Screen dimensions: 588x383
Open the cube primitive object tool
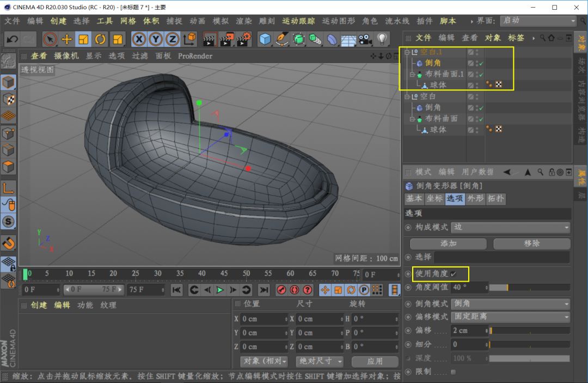tap(265, 39)
